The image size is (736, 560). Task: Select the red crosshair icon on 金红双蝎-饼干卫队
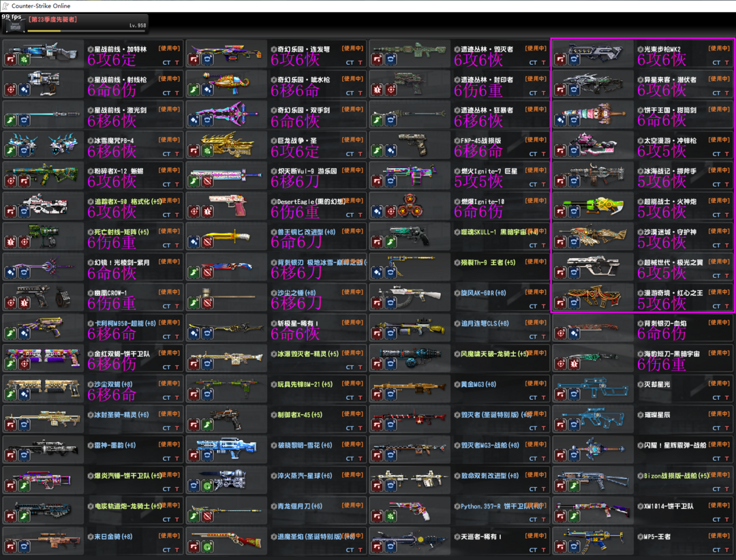[x=25, y=364]
